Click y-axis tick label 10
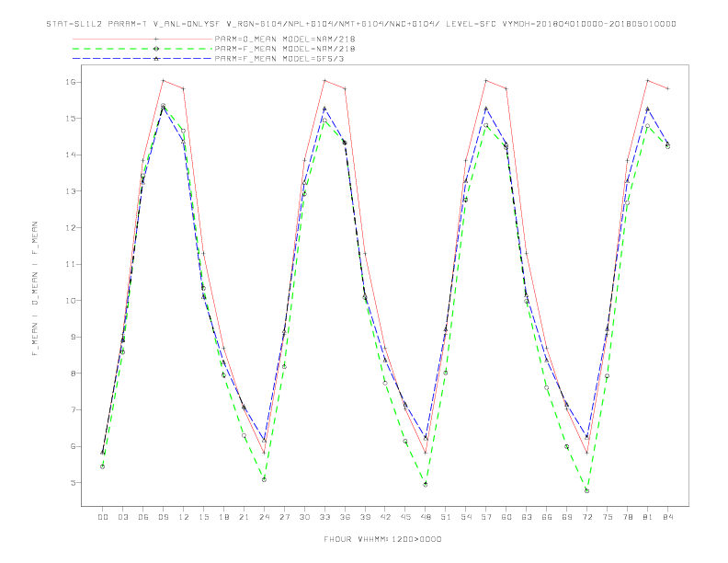 click(71, 301)
